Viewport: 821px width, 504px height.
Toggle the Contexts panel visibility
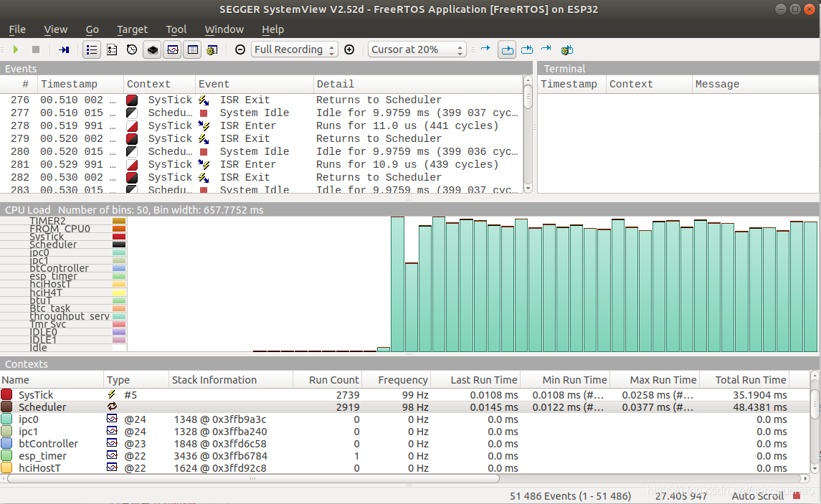(191, 49)
